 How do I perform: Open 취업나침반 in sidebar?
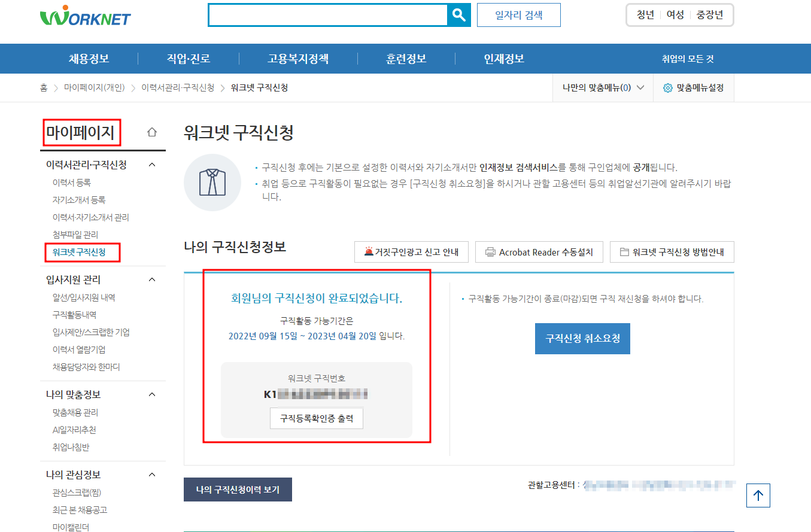[x=71, y=447]
